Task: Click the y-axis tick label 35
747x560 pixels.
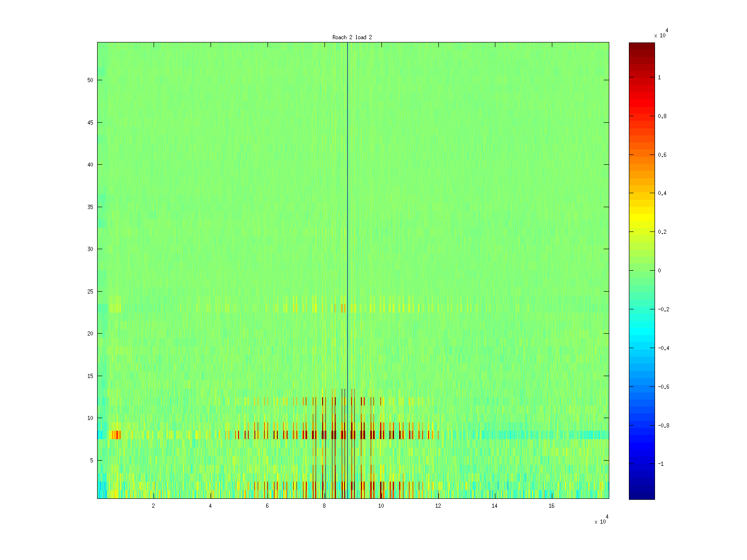Action: [91, 207]
